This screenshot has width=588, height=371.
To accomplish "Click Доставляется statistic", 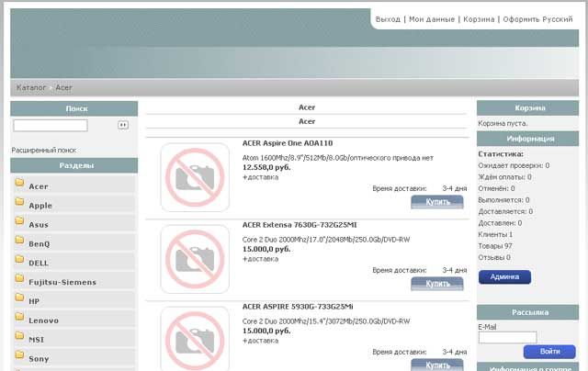I will (x=505, y=212).
